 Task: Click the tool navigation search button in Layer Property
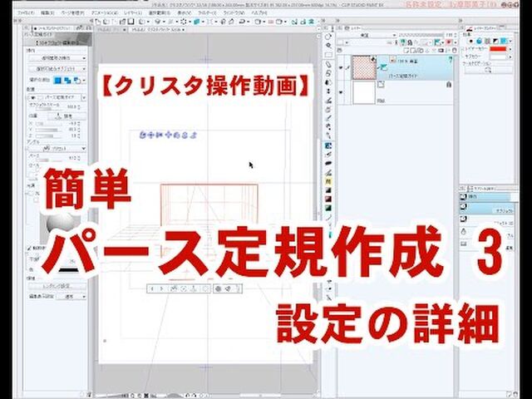coord(489,70)
